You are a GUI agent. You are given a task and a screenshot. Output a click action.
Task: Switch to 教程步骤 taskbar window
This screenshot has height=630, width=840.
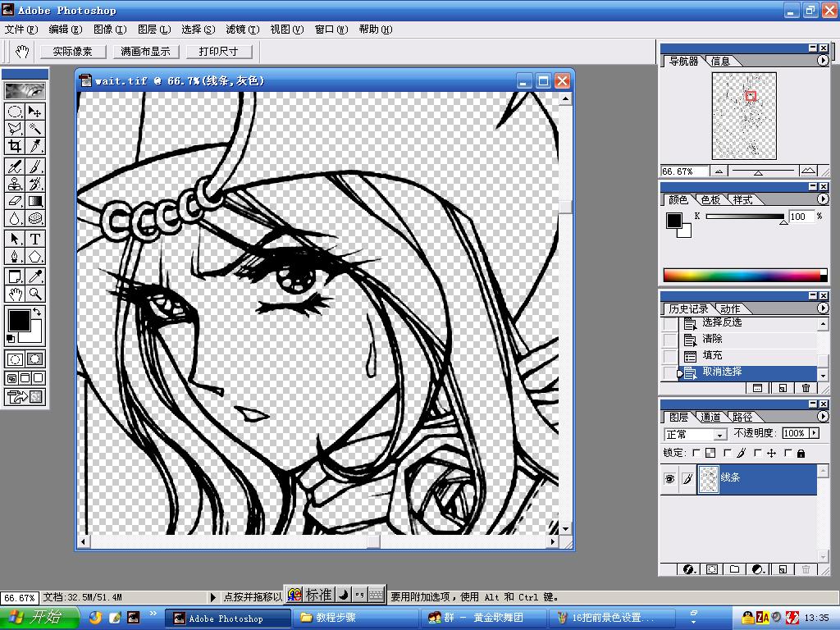[356, 618]
